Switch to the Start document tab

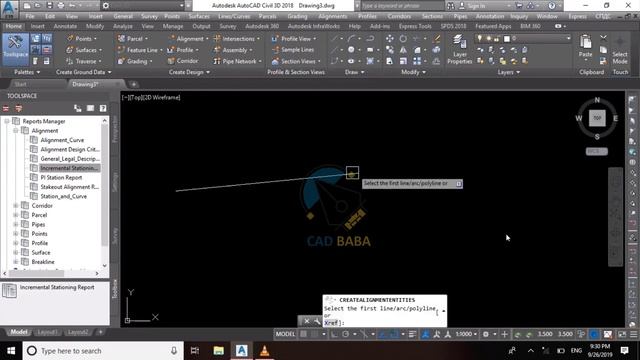tap(20, 84)
